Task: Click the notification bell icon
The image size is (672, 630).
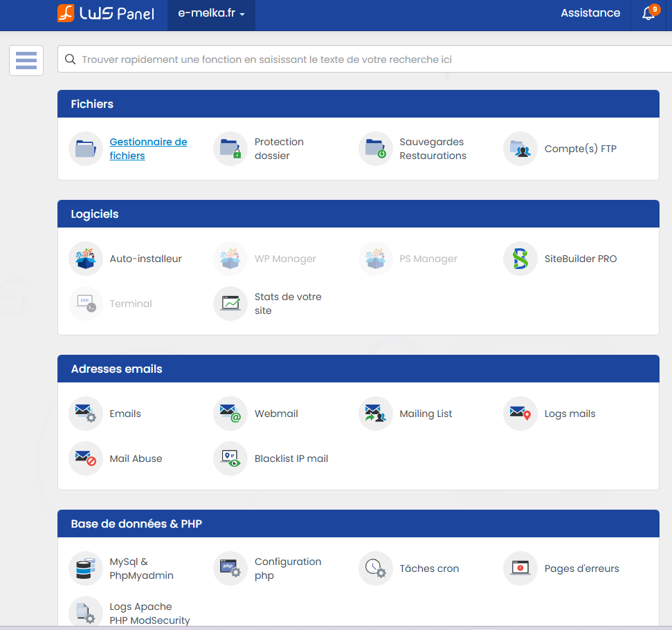Action: 648,14
